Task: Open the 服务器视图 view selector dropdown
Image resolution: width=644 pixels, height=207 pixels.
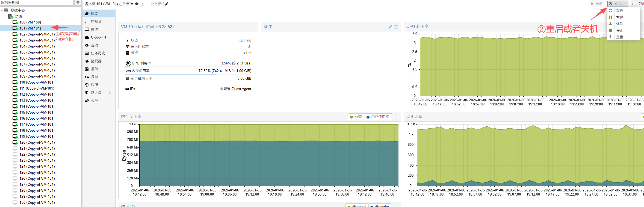Action: (x=70, y=2)
